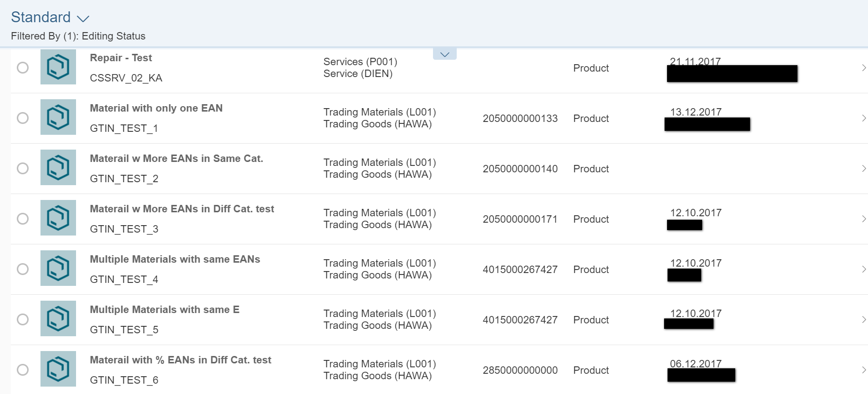
Task: Select radio button for GTIN_TEST_5 row
Action: coord(23,319)
